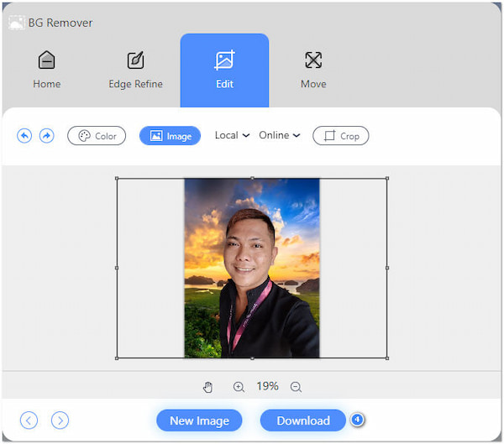504x444 pixels.
Task: Open the Edge Refine tab
Action: click(x=135, y=70)
